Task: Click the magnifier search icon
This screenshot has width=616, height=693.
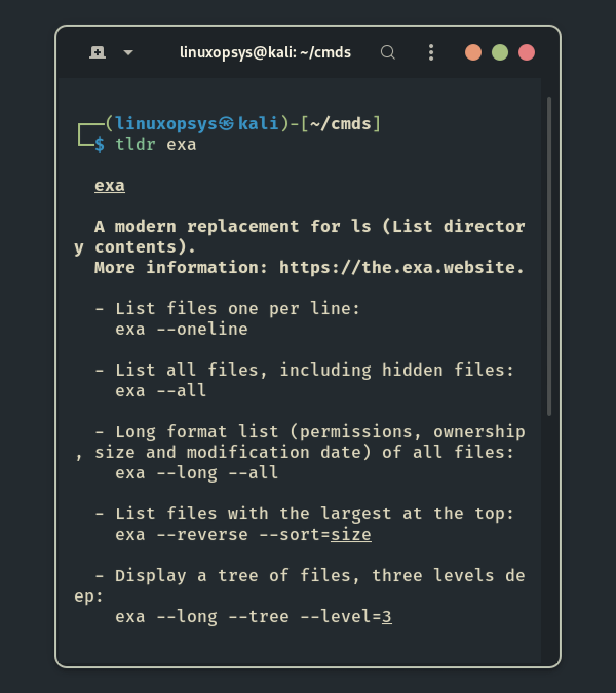Action: click(x=388, y=52)
